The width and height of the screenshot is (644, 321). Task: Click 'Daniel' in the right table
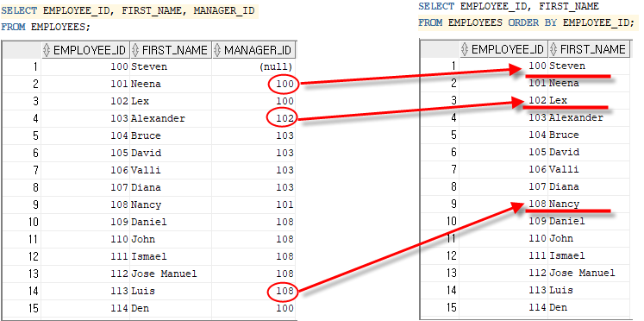(x=567, y=221)
